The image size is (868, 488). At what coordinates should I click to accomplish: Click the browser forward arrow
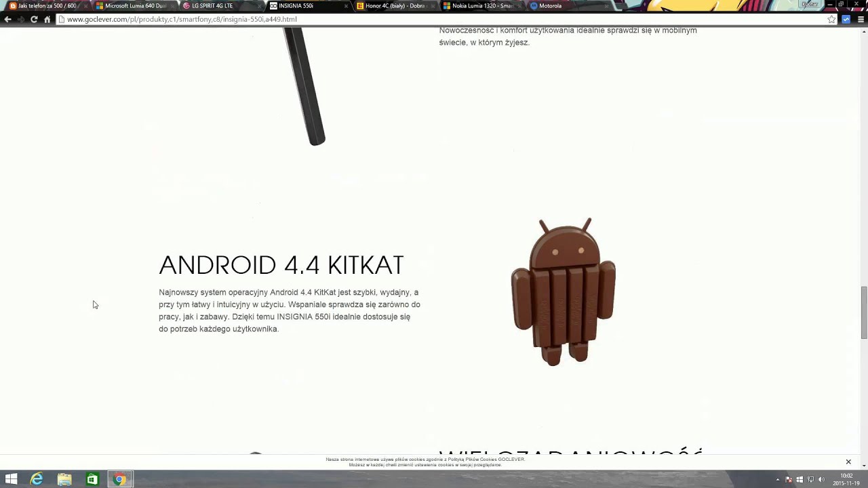(x=20, y=20)
